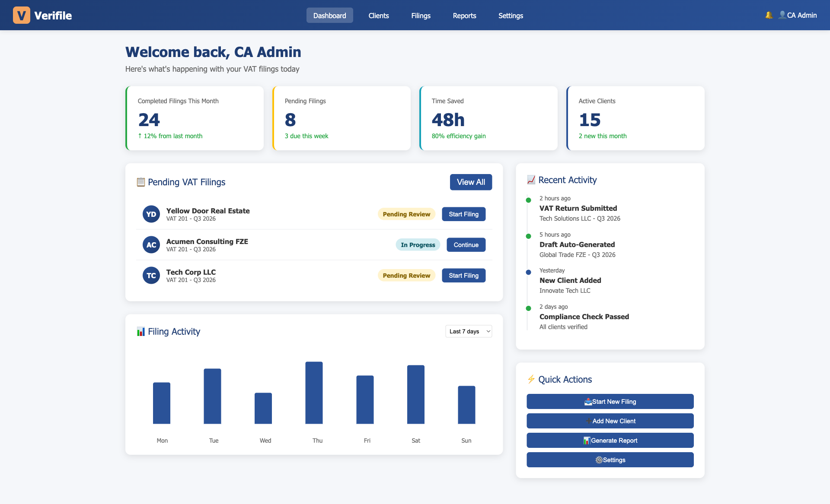Click Tech Corp's Pending Review badge
Image resolution: width=830 pixels, height=504 pixels.
pos(406,276)
